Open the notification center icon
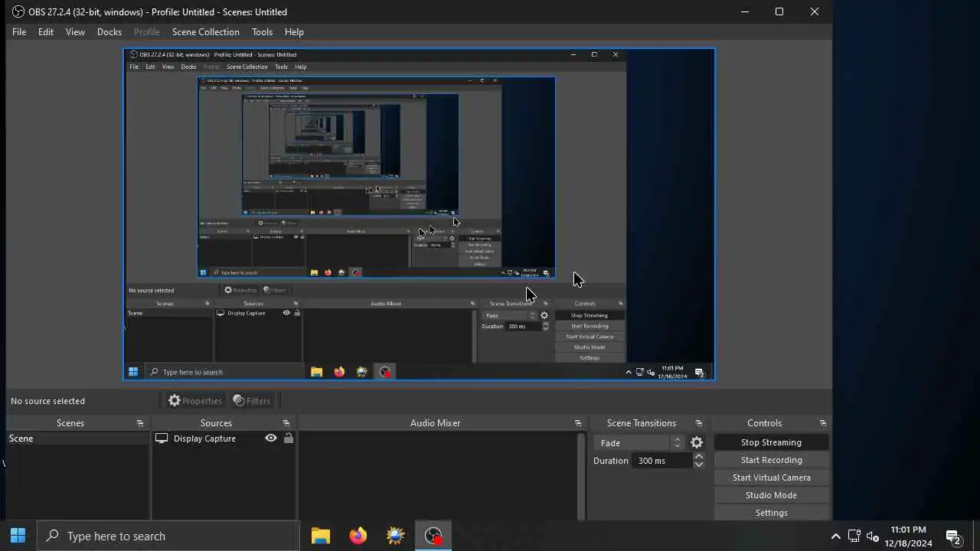Viewport: 980px width, 551px height. pos(953,536)
